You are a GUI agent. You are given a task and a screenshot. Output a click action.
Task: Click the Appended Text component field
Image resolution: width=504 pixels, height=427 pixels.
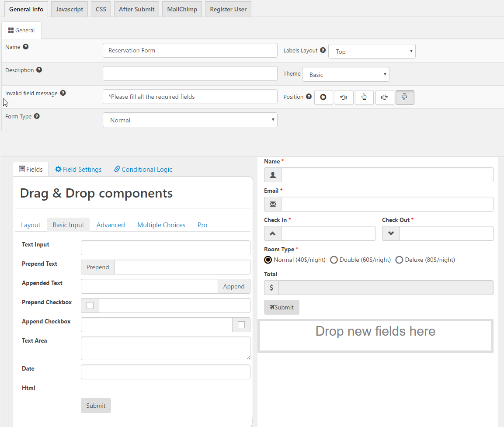click(149, 286)
